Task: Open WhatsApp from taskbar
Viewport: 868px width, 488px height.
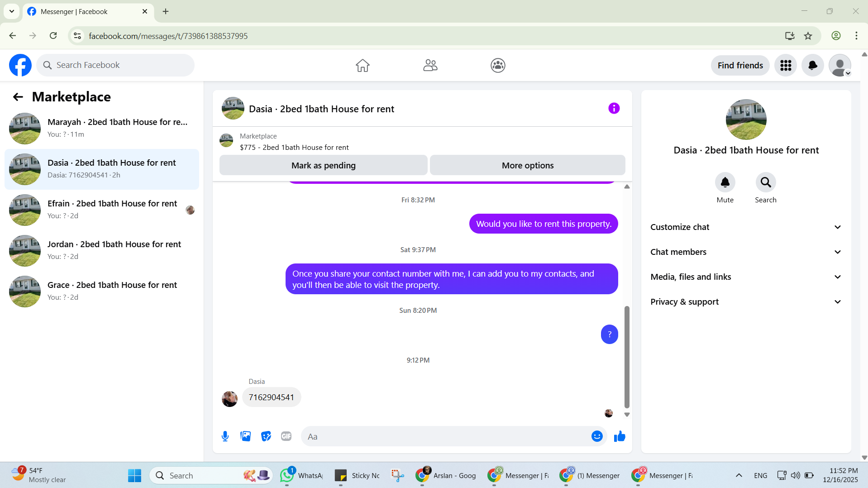Action: pyautogui.click(x=301, y=475)
